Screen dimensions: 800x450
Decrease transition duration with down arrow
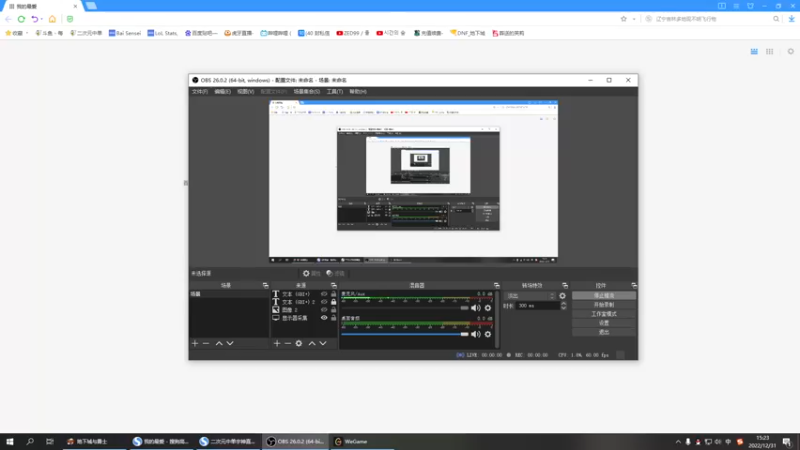tap(563, 308)
